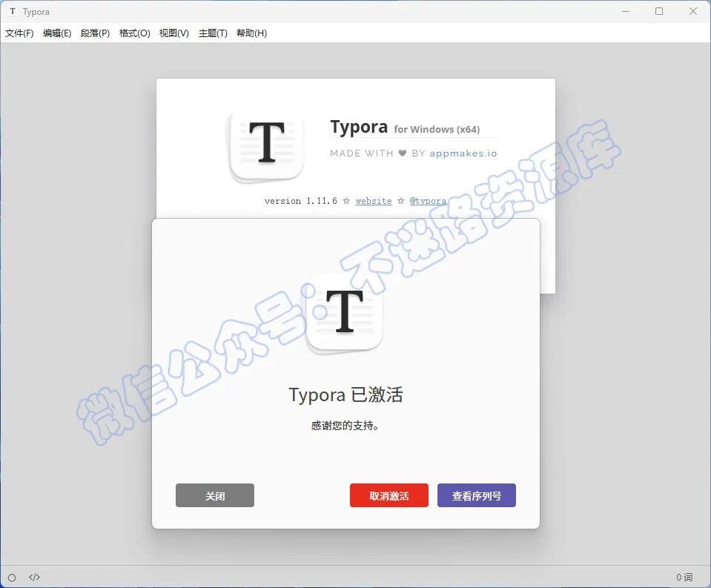Click the '感谢您的支持。' message
Viewport: 711px width, 588px height.
345,426
